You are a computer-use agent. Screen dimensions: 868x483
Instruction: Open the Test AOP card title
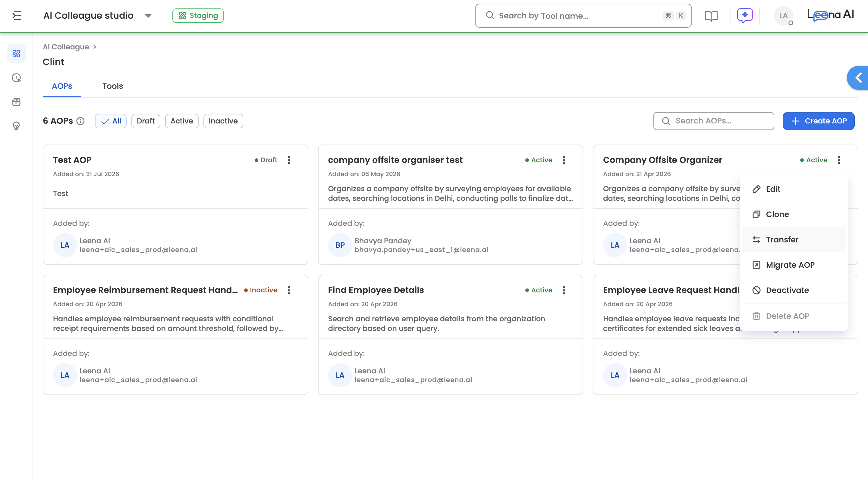(x=72, y=160)
